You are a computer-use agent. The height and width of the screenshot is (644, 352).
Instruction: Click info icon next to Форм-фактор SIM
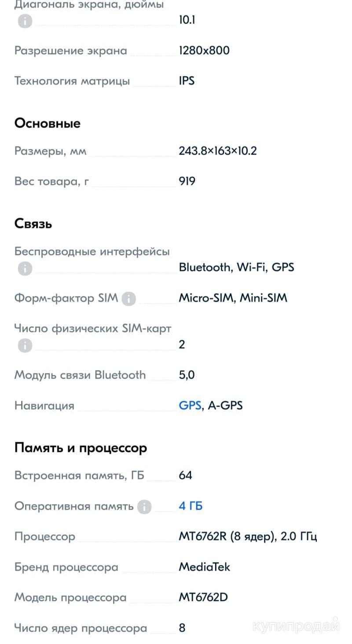(x=128, y=299)
